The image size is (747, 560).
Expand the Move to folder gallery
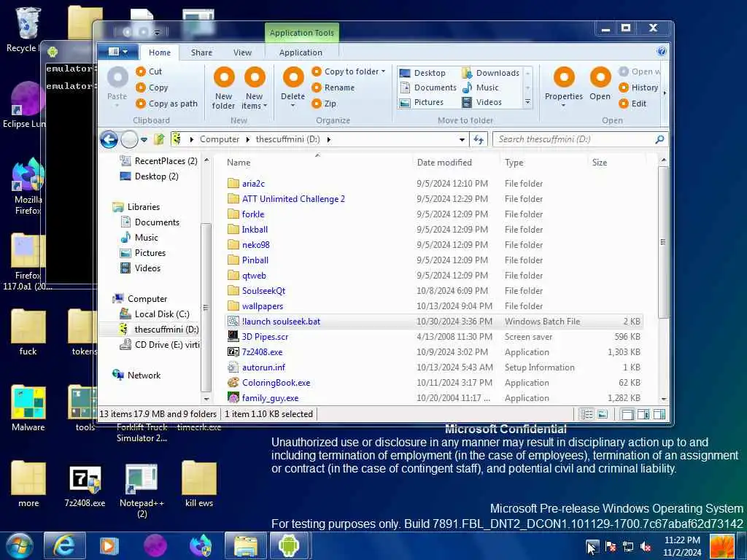[x=528, y=102]
